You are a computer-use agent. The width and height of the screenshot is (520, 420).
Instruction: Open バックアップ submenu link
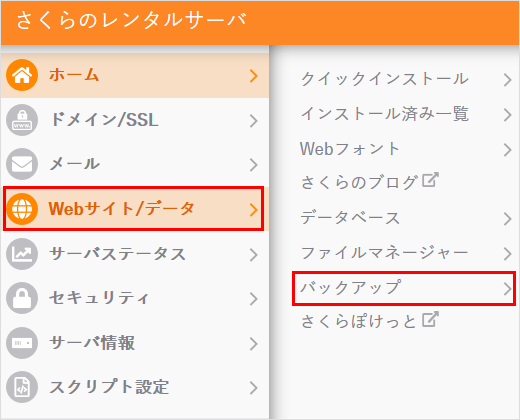[404, 288]
